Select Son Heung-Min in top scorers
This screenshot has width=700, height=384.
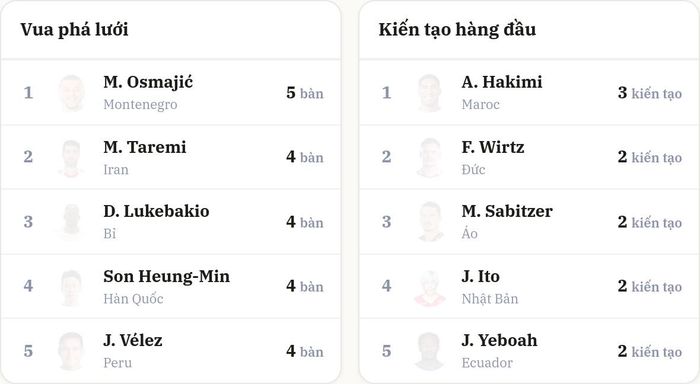tap(167, 276)
